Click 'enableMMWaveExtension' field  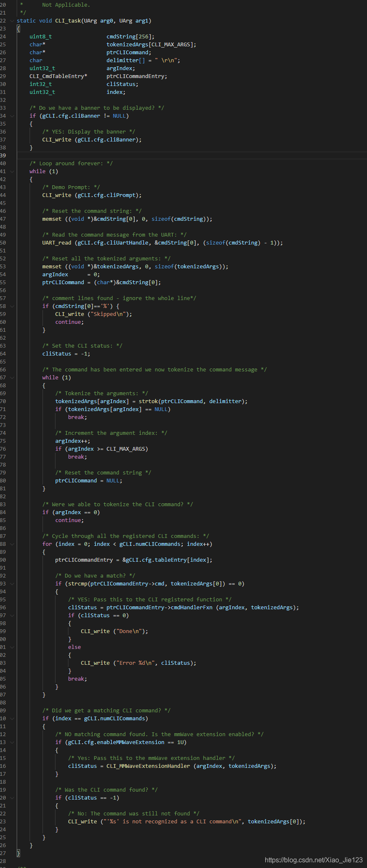pyautogui.click(x=131, y=742)
